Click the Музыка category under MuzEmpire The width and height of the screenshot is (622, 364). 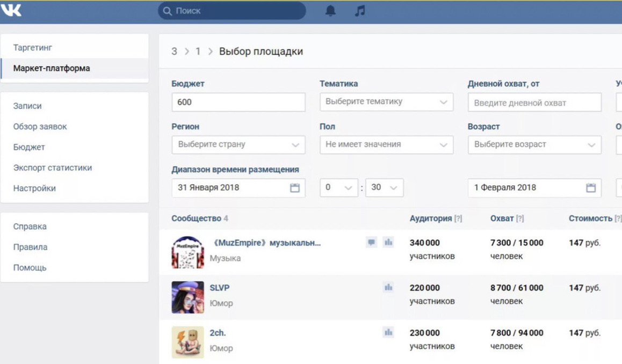(225, 258)
